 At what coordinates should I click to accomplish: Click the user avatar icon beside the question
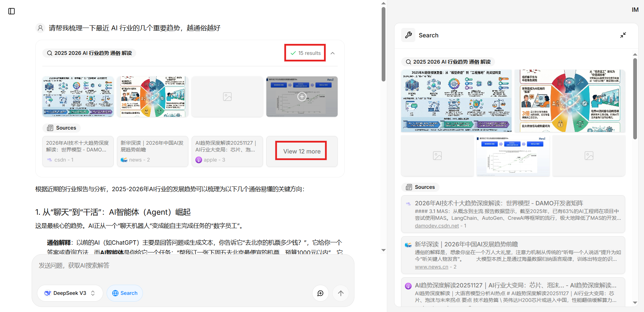pos(40,28)
